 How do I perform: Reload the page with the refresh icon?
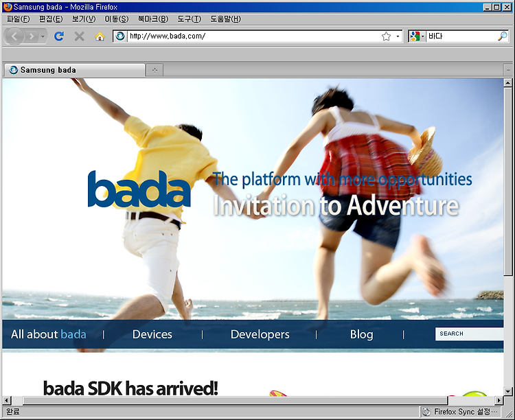59,36
